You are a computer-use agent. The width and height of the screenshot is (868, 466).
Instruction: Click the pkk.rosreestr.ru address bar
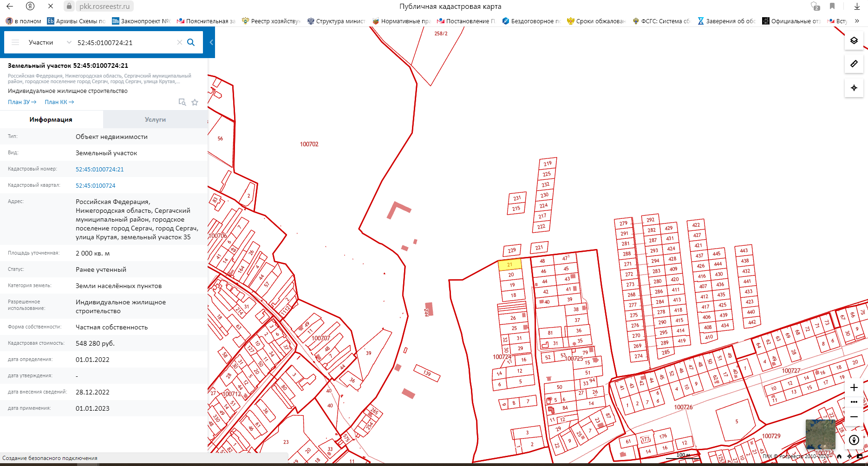(104, 6)
